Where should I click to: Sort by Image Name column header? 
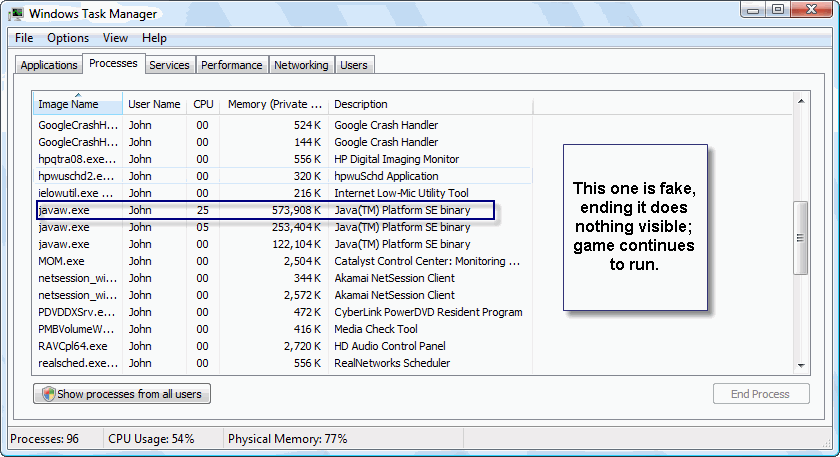pyautogui.click(x=78, y=104)
